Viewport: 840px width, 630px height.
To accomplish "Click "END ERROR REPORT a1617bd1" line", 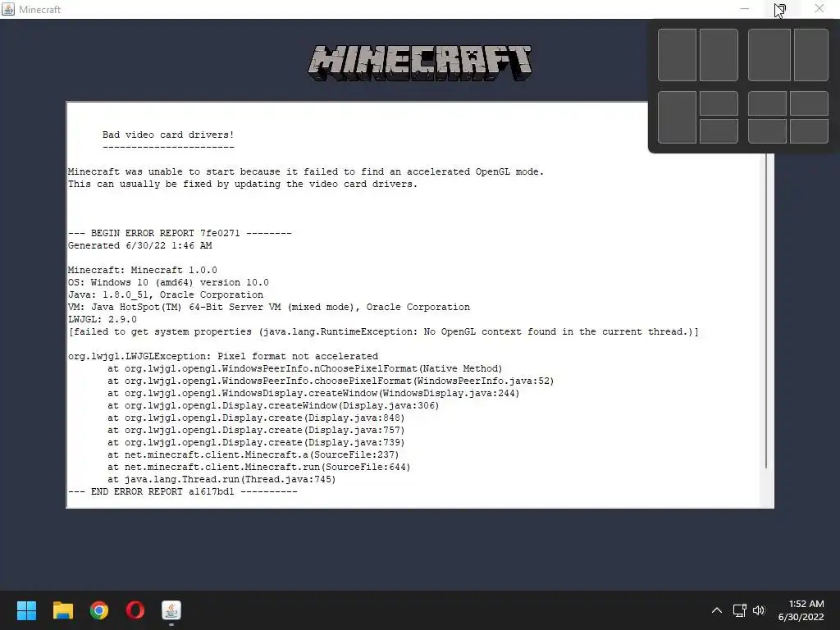I will click(x=183, y=492).
